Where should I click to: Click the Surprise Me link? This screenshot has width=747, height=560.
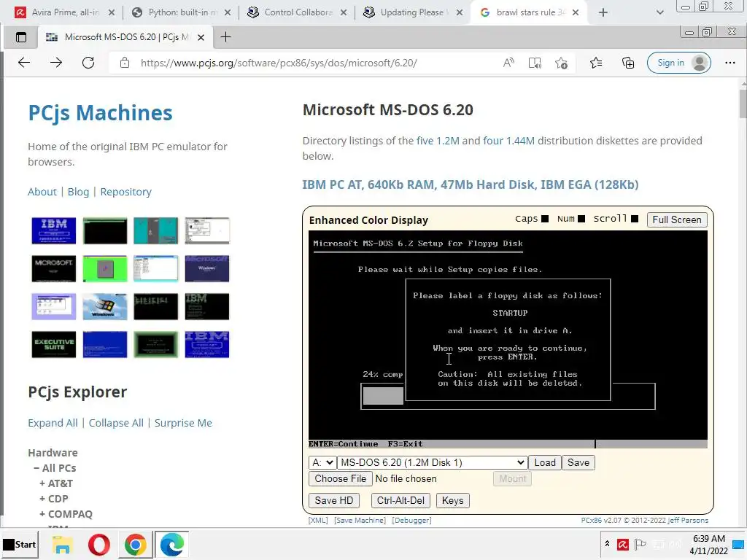coord(183,423)
